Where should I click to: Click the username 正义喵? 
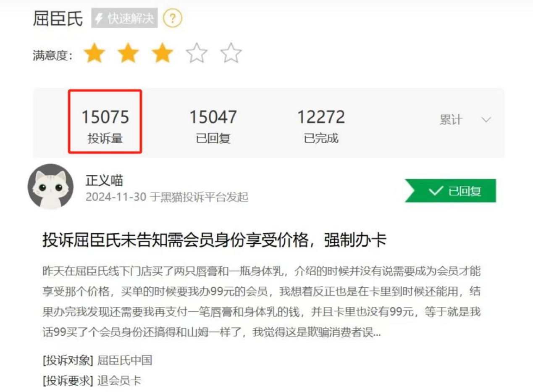(x=104, y=180)
